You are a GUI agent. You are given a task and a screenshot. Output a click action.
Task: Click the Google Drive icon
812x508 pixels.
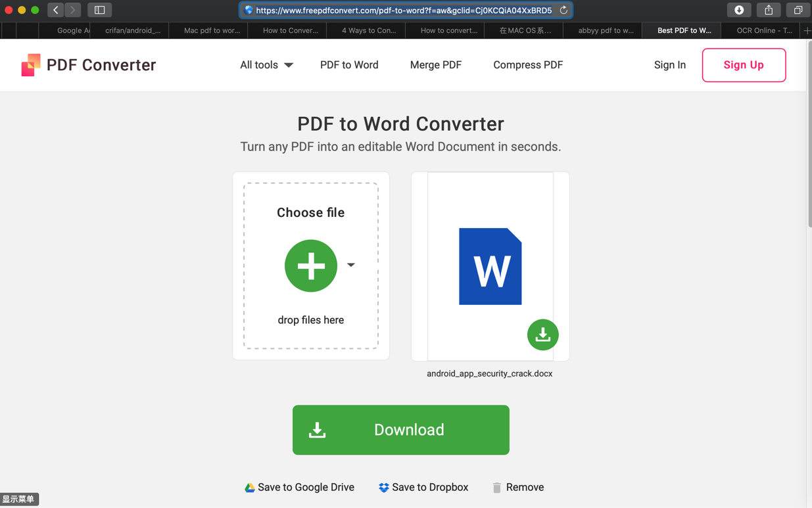[x=250, y=488]
